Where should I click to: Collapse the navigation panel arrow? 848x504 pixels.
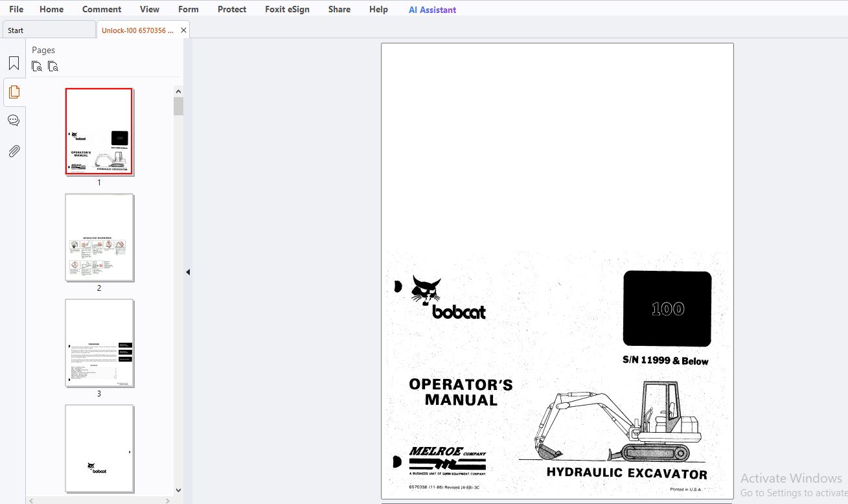[x=188, y=272]
